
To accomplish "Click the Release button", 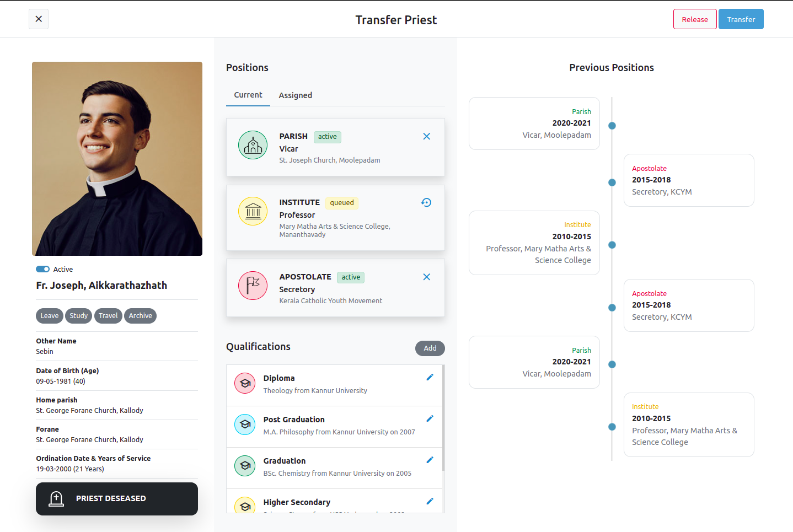I will [695, 19].
